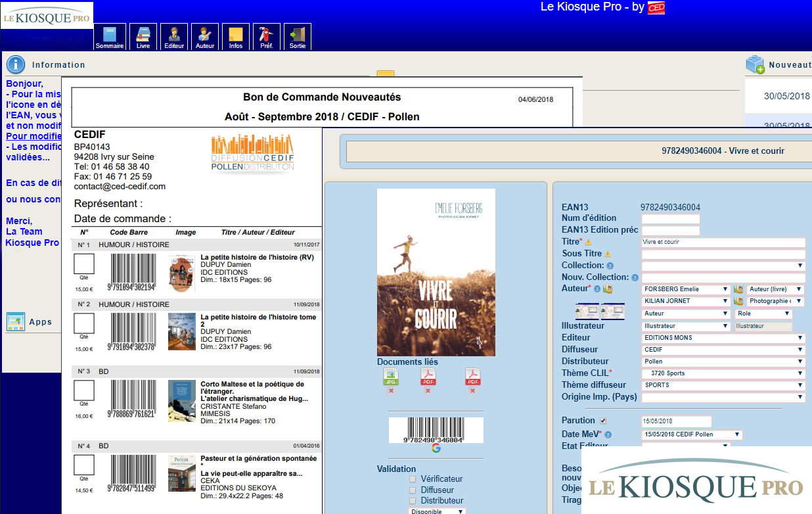Click the Qté box for order item N° 3
812x514 pixels.
pos(84,390)
